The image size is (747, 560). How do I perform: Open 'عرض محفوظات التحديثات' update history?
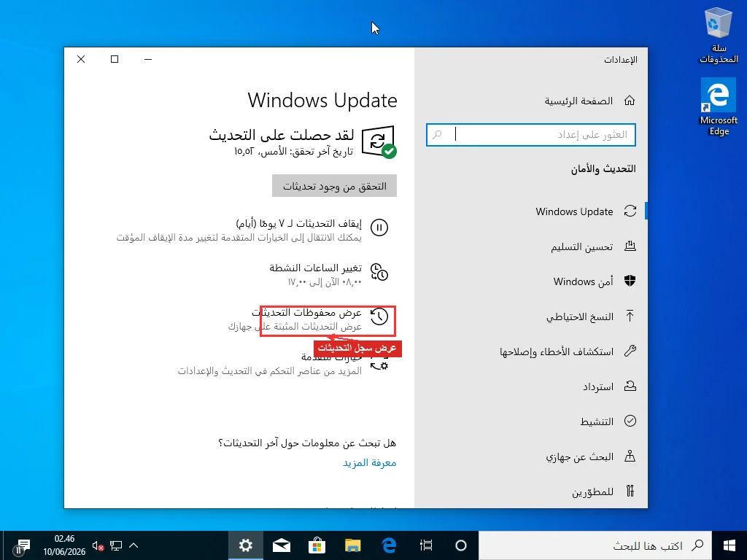coord(307,313)
